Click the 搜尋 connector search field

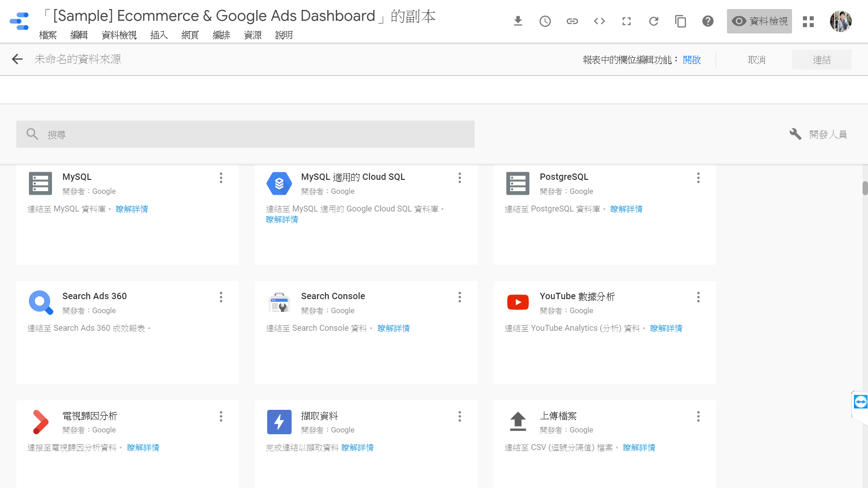[x=245, y=134]
